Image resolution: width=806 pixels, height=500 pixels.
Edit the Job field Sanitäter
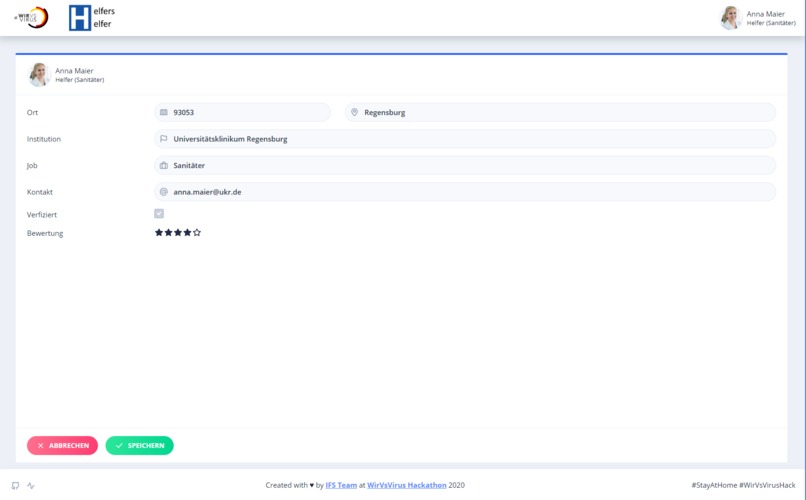coord(465,165)
